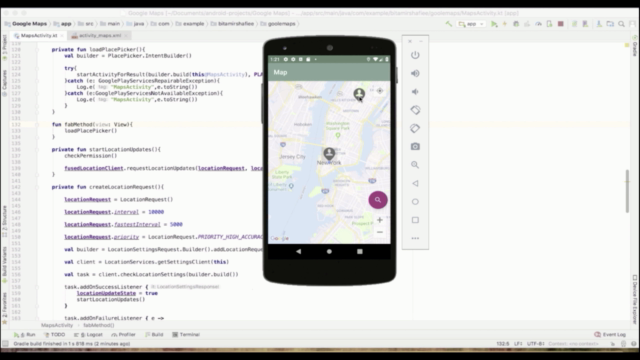Click the Make Project hammer icon
Image resolution: width=640 pixels, height=360 pixels.
(x=449, y=24)
